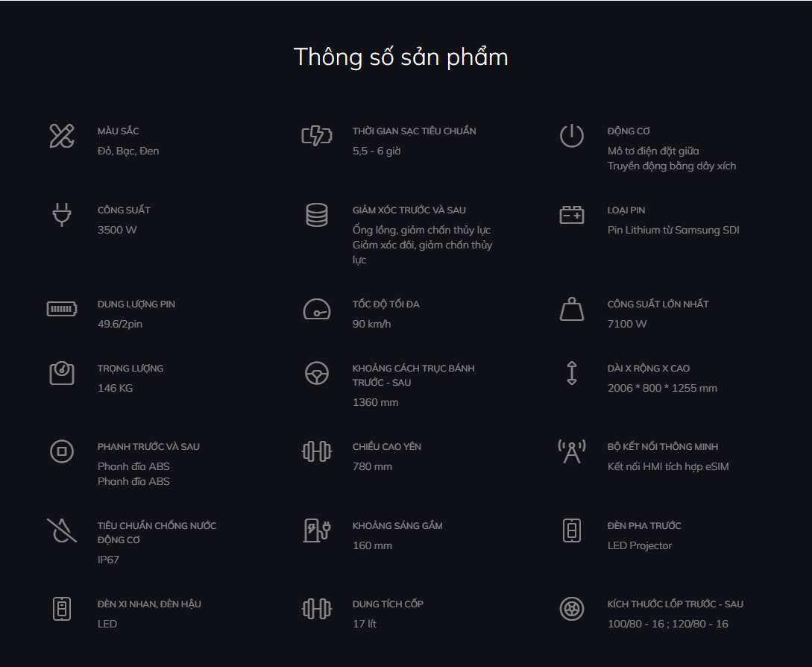Click the antenna icon for Bộ kết nối thông minh
Viewport: 812px width, 667px height.
(x=572, y=451)
